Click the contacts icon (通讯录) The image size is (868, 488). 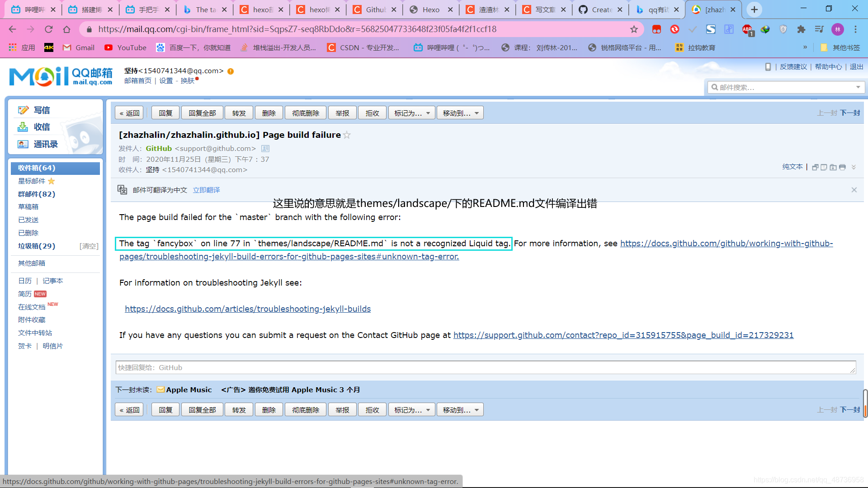coord(23,144)
